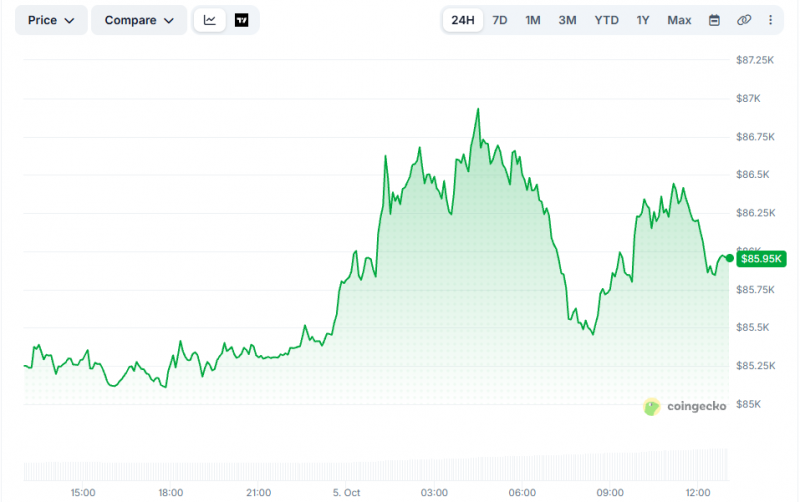Image resolution: width=800 pixels, height=502 pixels.
Task: Switch chart to 1M range
Action: point(533,20)
